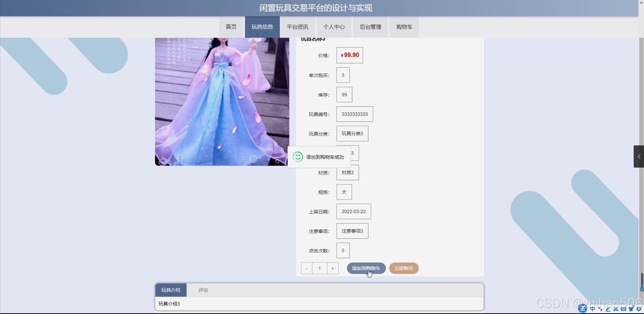Open the 个人中心 tab
The width and height of the screenshot is (644, 314).
point(334,27)
